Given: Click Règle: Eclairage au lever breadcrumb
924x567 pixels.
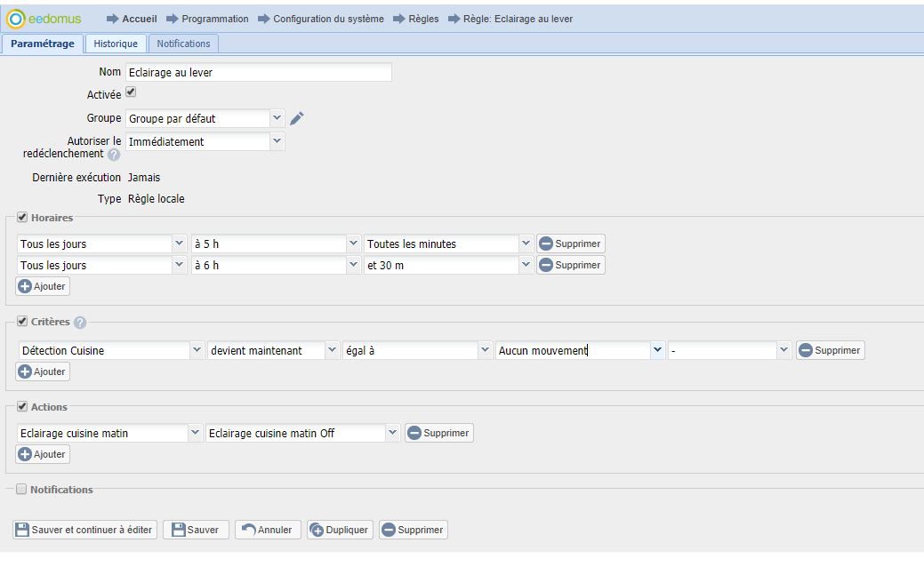Looking at the screenshot, I should (518, 19).
